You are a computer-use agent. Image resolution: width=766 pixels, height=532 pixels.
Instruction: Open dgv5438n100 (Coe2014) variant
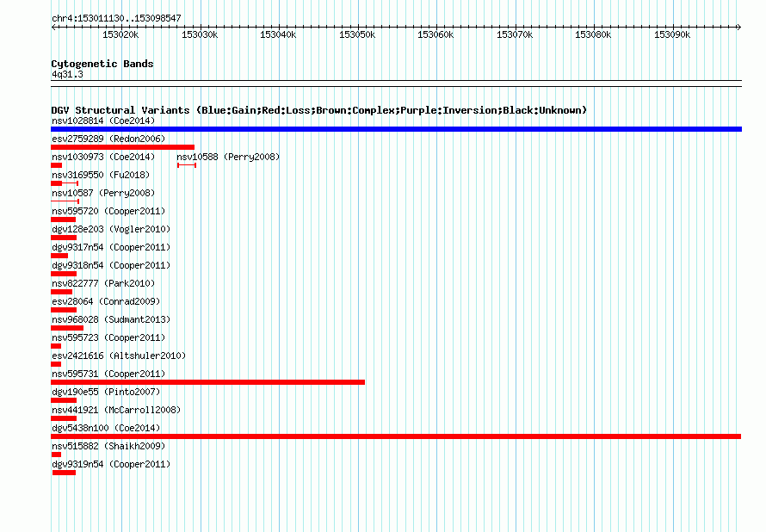click(x=106, y=428)
